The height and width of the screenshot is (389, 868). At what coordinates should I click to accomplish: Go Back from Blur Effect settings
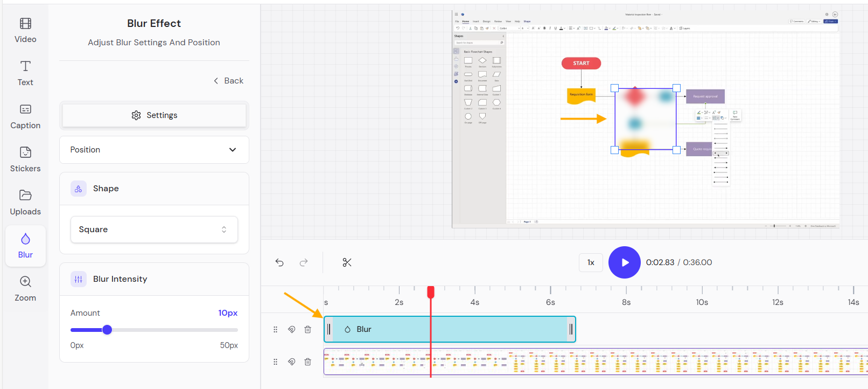(x=228, y=81)
